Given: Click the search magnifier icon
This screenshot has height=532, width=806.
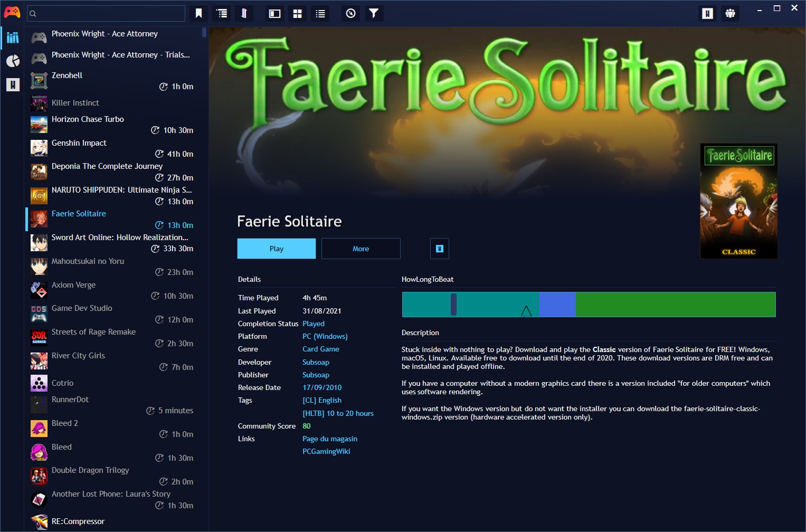Looking at the screenshot, I should tap(33, 14).
